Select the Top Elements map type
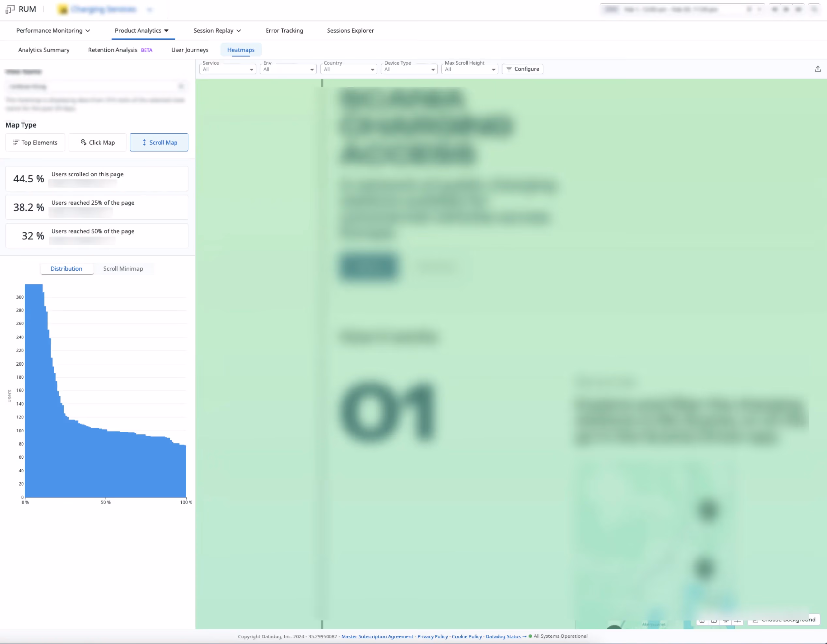 [x=35, y=142]
